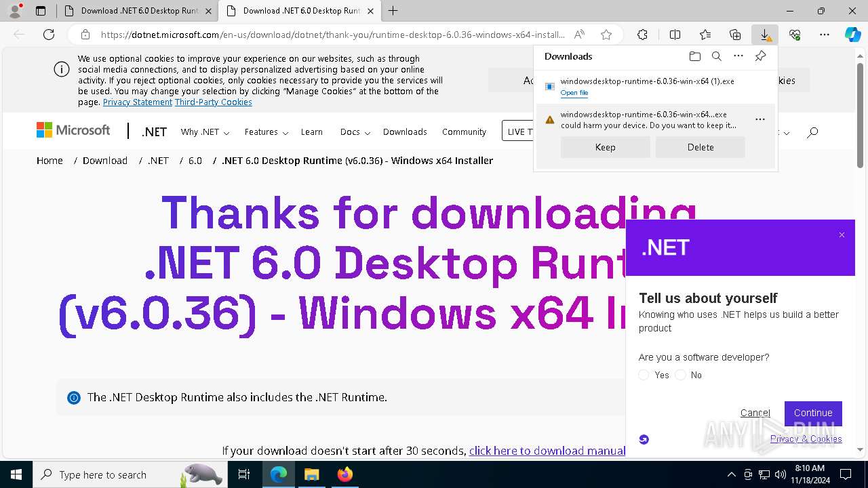Viewport: 868px width, 488px height.
Task: Click the LIVE TV button
Action: (x=518, y=131)
